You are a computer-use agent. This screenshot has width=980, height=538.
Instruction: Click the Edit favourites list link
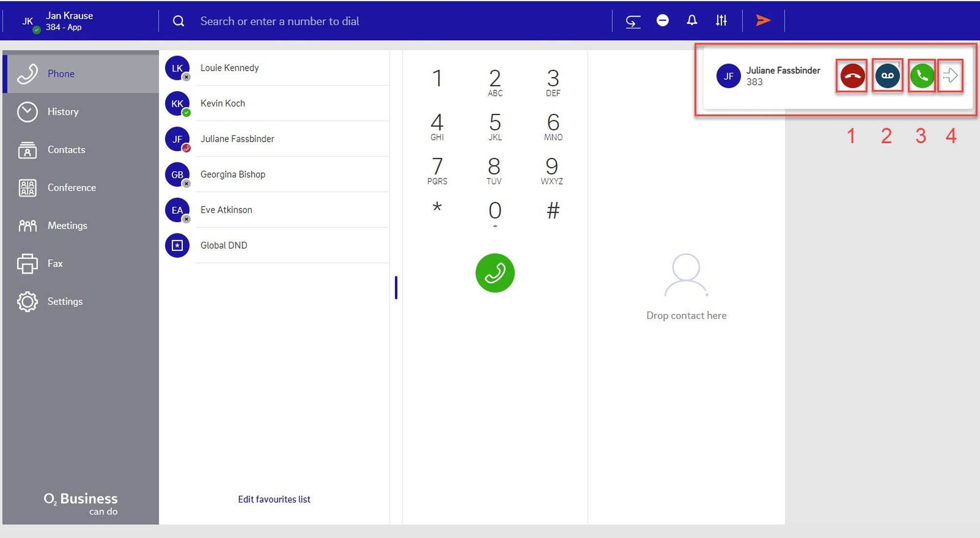click(274, 499)
